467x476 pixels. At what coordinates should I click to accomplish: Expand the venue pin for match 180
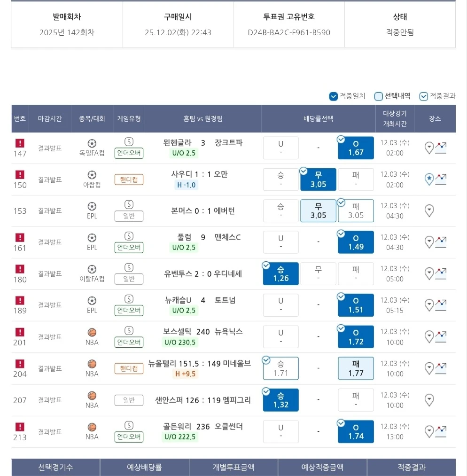tap(429, 273)
